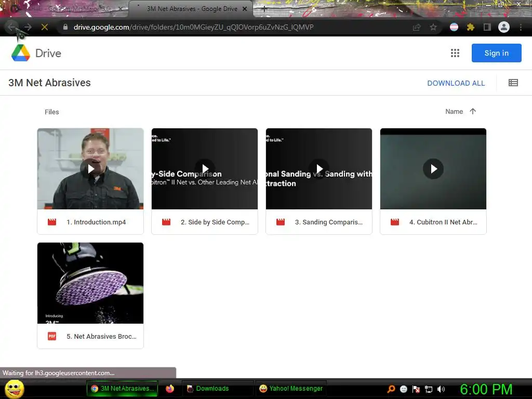The width and height of the screenshot is (532, 399).
Task: Stop the page from loading
Action: pos(45,27)
